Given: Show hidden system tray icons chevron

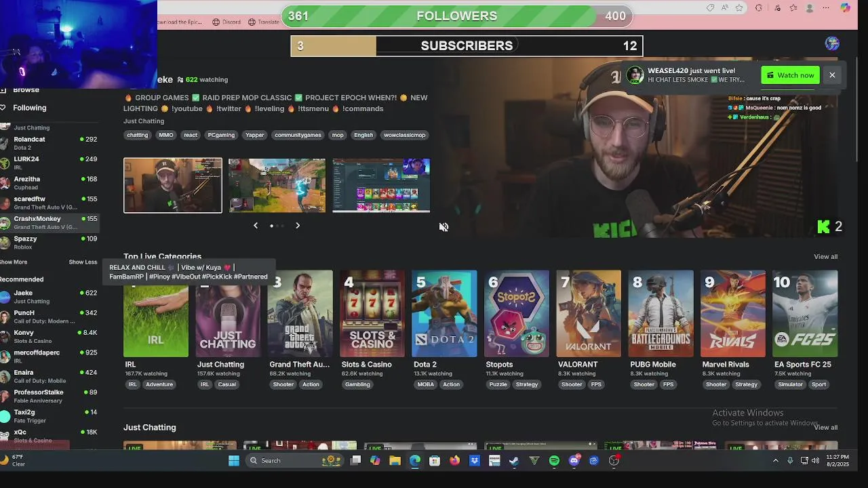Looking at the screenshot, I should pos(776,461).
